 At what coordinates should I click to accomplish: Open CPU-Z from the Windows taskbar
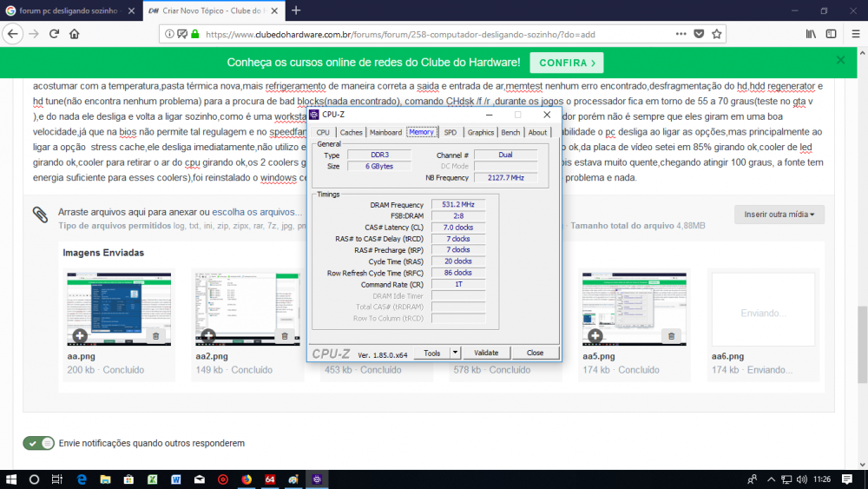click(317, 479)
